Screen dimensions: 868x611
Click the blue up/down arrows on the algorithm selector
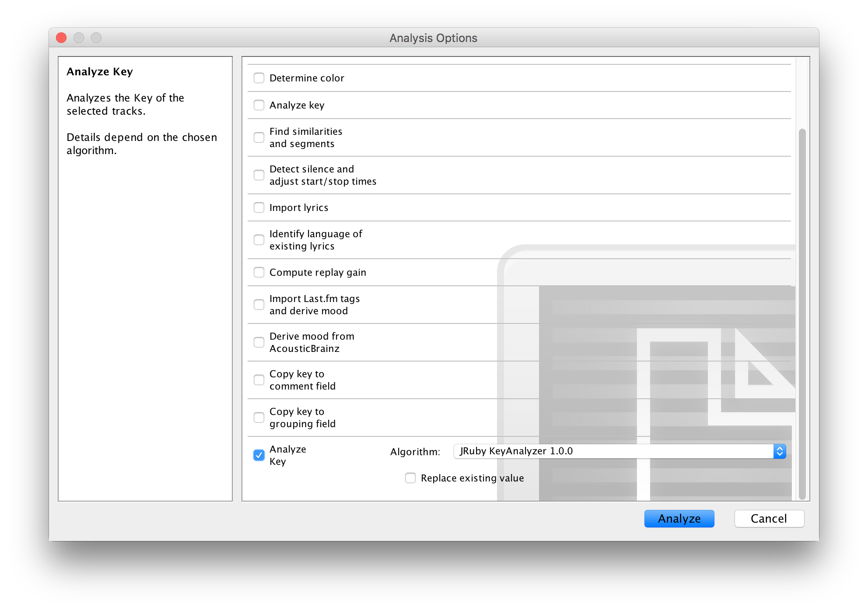pos(779,451)
